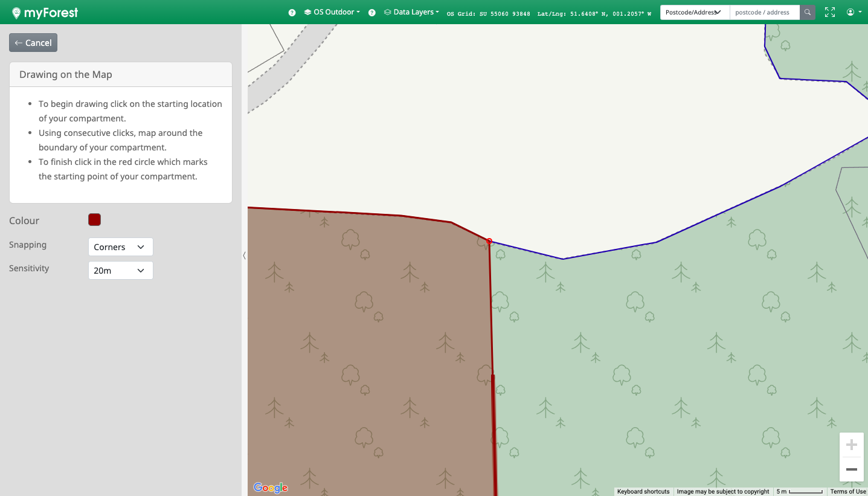
Task: Open Terms of Use link
Action: click(x=847, y=492)
